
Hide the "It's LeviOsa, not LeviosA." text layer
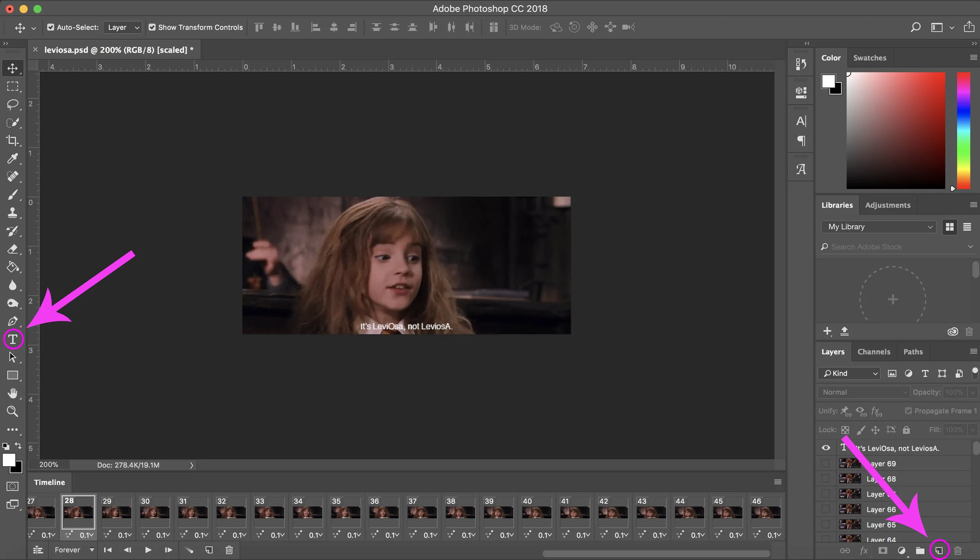click(826, 448)
